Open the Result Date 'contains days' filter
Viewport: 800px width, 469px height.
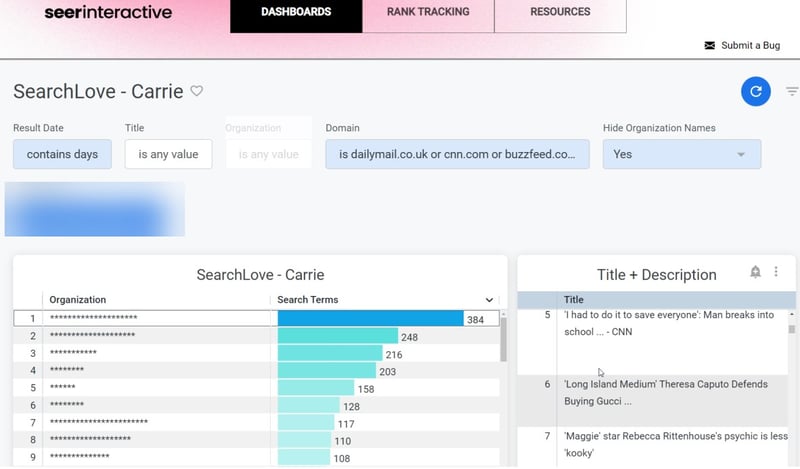pyautogui.click(x=62, y=154)
